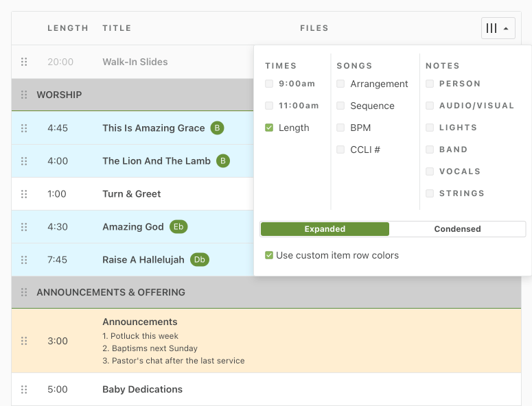The width and height of the screenshot is (532, 406).
Task: Click drag handle next to Turn & Greet
Action: (24, 194)
